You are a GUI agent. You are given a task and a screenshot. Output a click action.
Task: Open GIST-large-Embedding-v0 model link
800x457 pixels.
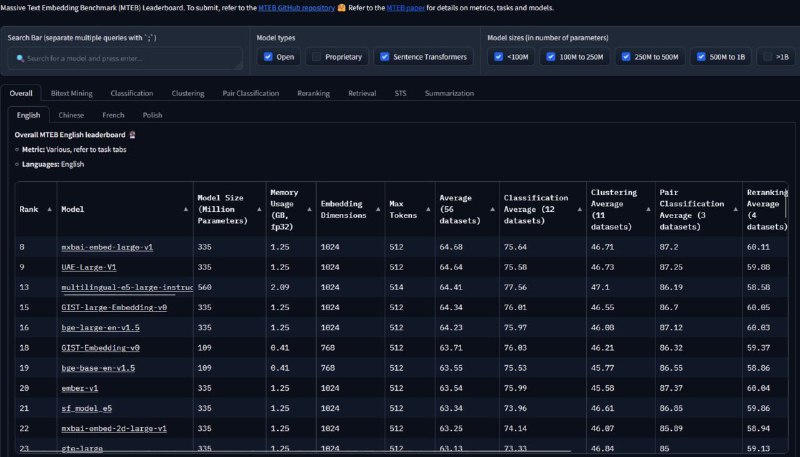(x=114, y=308)
